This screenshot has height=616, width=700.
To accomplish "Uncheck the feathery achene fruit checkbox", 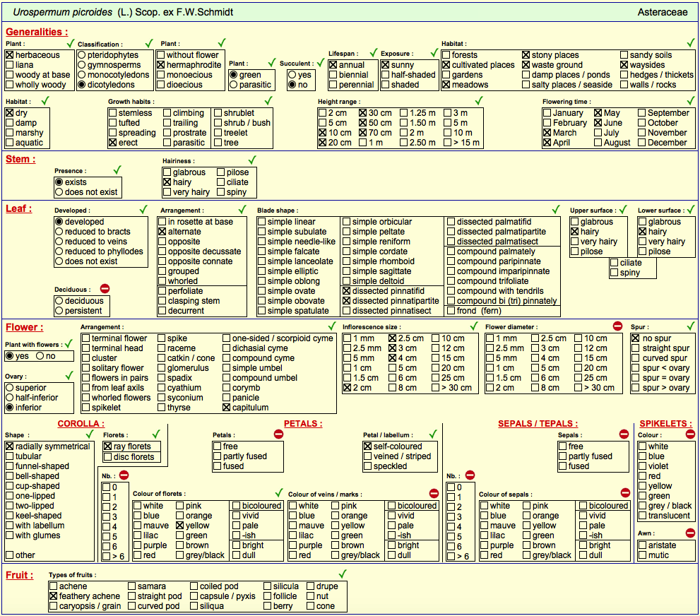I will 54,596.
